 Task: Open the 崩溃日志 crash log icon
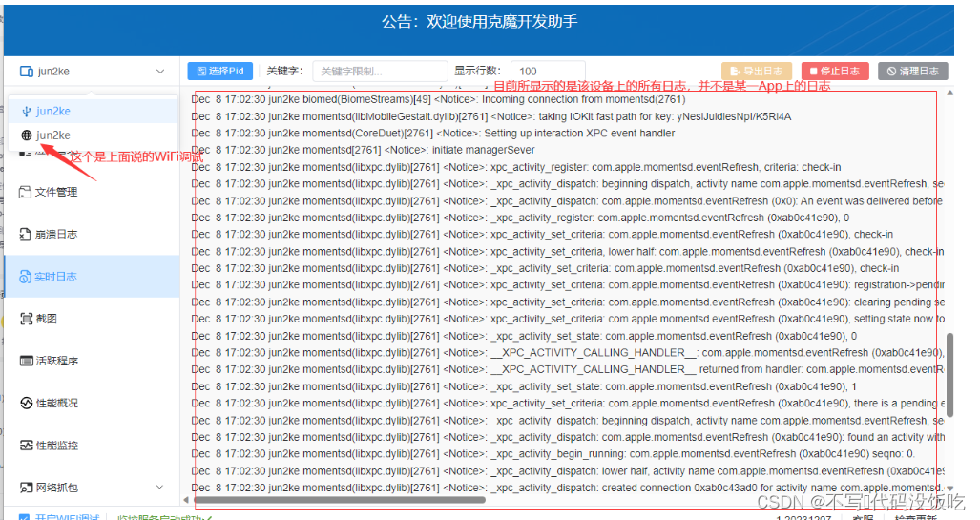tap(25, 235)
